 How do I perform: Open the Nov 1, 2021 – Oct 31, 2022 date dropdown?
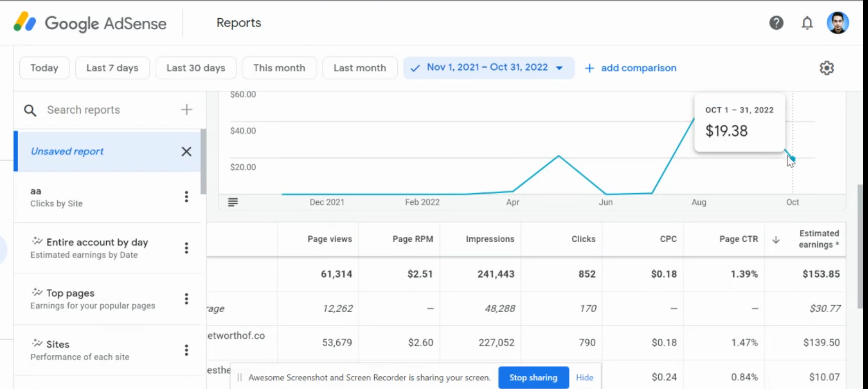coord(488,68)
